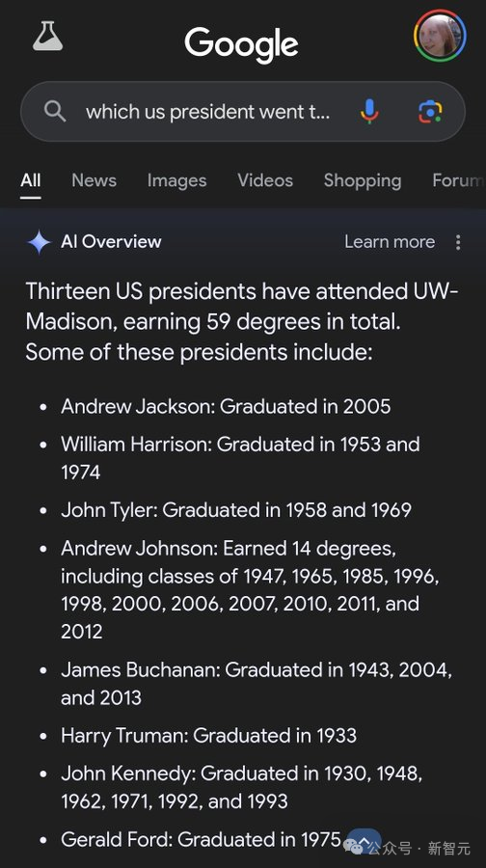Switch to the Images tab
The width and height of the screenshot is (486, 868).
point(177,180)
